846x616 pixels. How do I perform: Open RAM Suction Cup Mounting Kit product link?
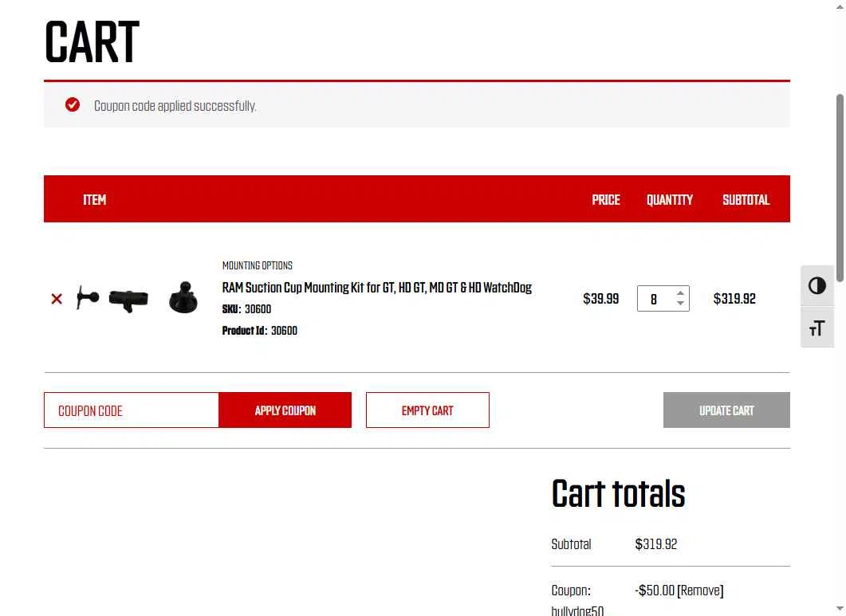[x=376, y=288]
